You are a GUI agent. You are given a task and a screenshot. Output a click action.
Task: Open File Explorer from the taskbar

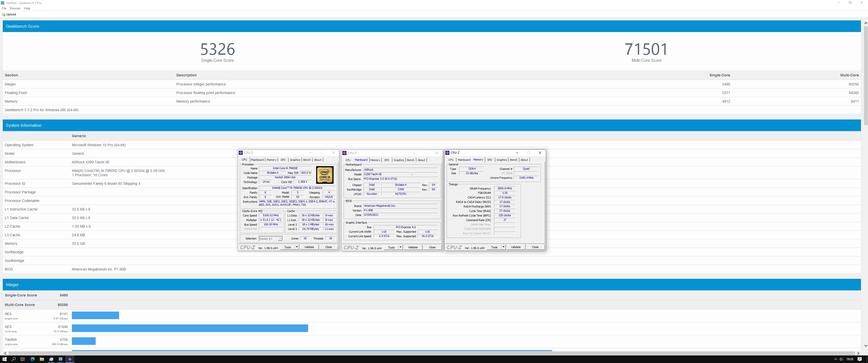[42, 359]
